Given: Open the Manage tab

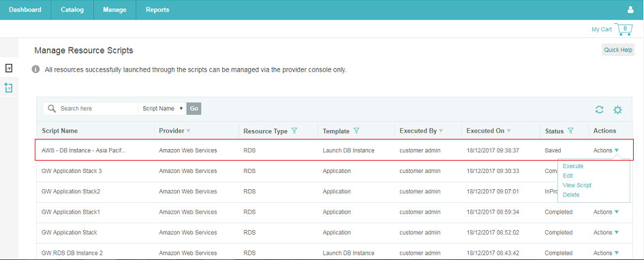Looking at the screenshot, I should tap(114, 10).
